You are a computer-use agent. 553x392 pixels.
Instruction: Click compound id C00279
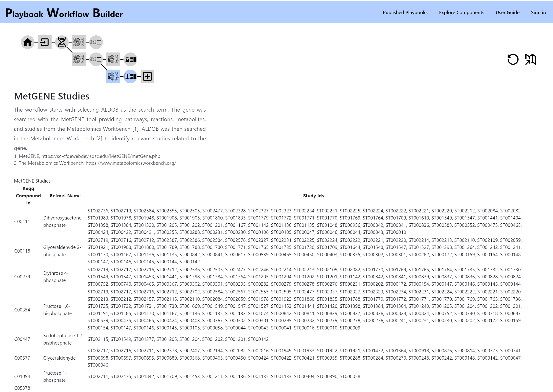(22, 277)
